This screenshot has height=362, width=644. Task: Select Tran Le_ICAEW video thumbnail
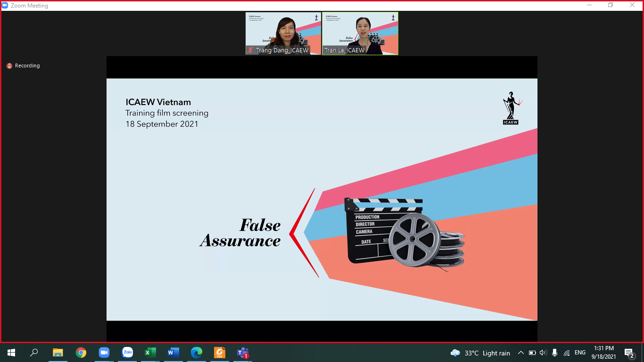(360, 33)
